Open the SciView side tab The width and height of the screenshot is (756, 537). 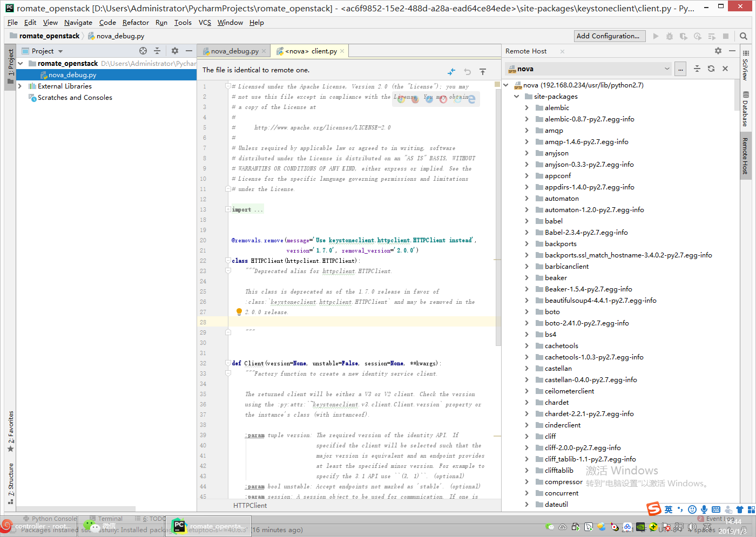tap(746, 66)
